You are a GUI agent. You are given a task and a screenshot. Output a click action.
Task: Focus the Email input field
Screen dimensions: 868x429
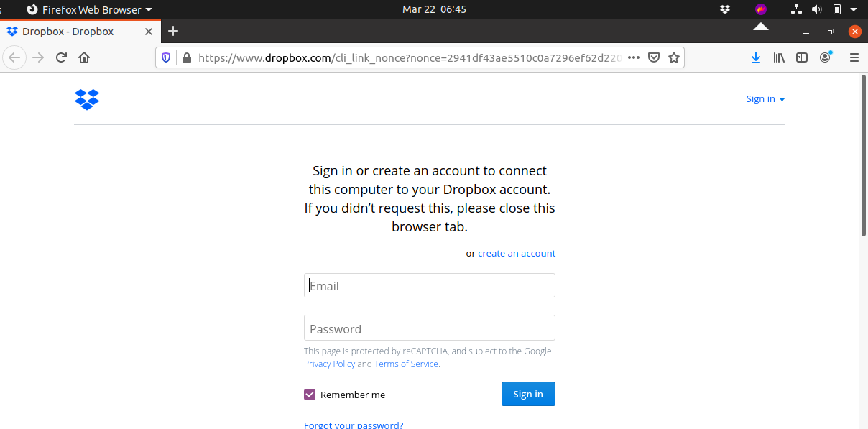pos(430,285)
